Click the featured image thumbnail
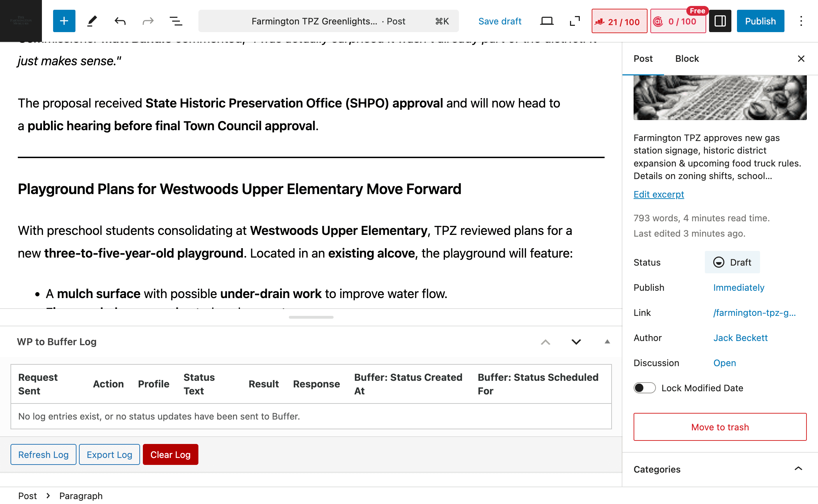 720,97
